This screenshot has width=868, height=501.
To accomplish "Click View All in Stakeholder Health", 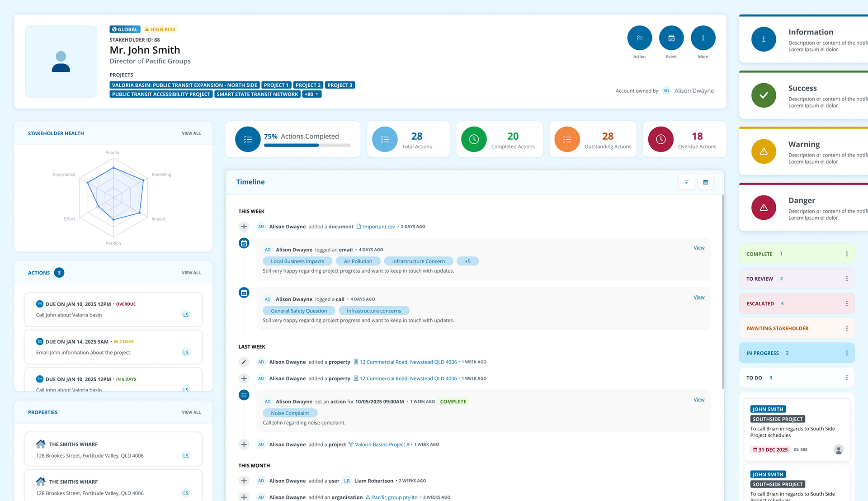I will [191, 133].
